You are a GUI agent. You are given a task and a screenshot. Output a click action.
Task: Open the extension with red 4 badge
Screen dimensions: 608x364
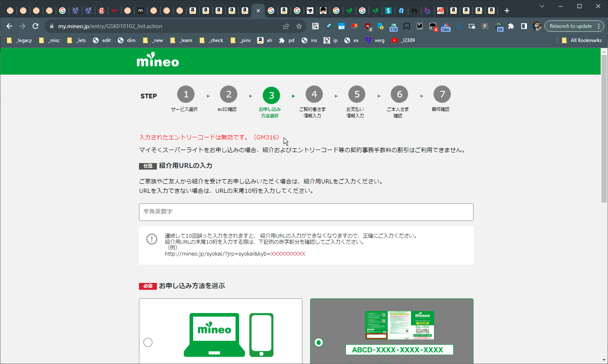tap(433, 27)
